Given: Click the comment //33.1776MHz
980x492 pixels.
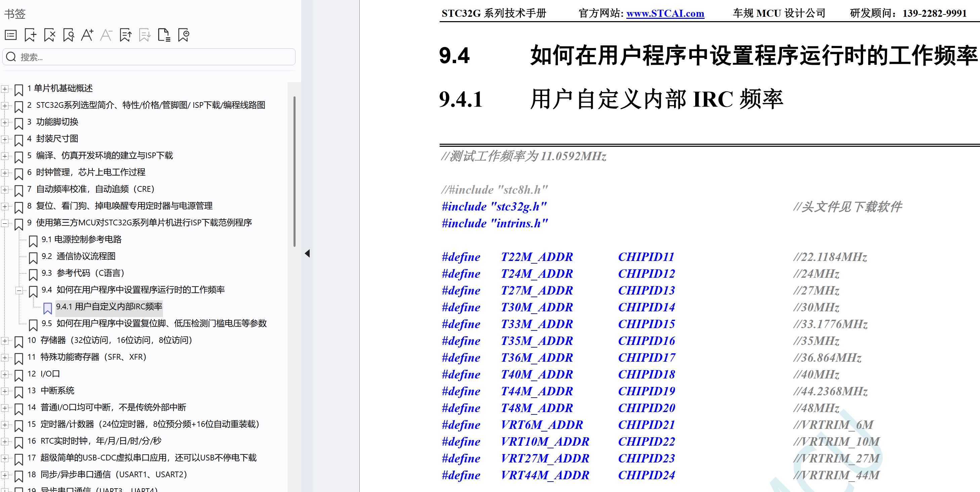Looking at the screenshot, I should click(831, 324).
